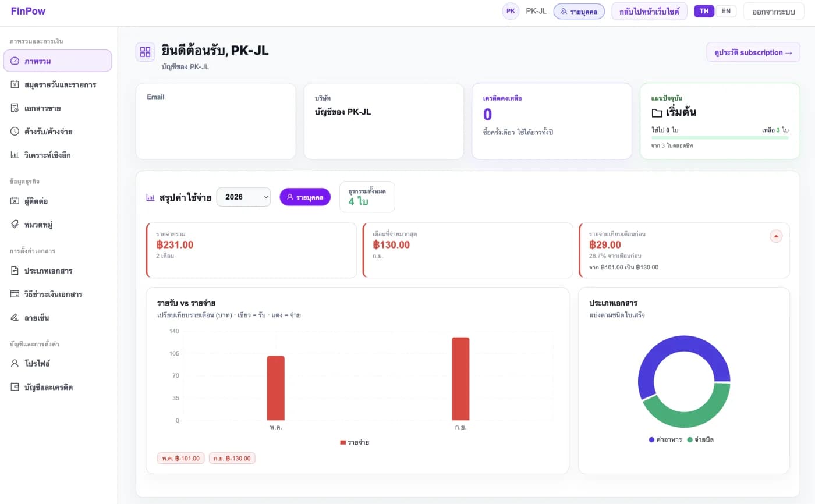Click the red up-arrow trend indicator

coord(776,236)
